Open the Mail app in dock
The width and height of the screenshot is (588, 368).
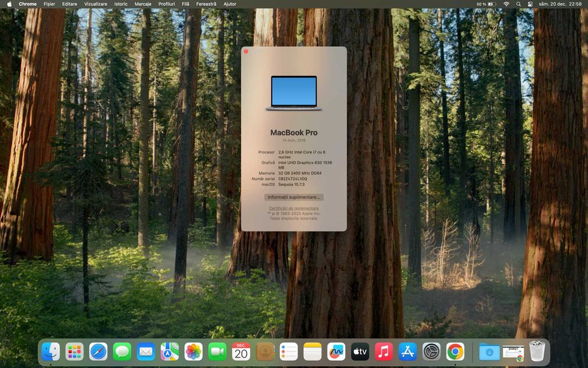(x=146, y=352)
